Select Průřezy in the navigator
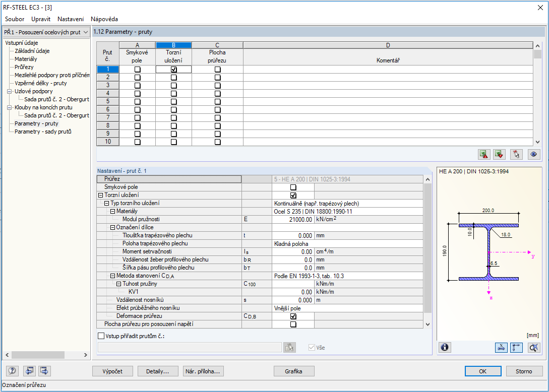Viewport: 549px width, 392px height. click(x=24, y=67)
